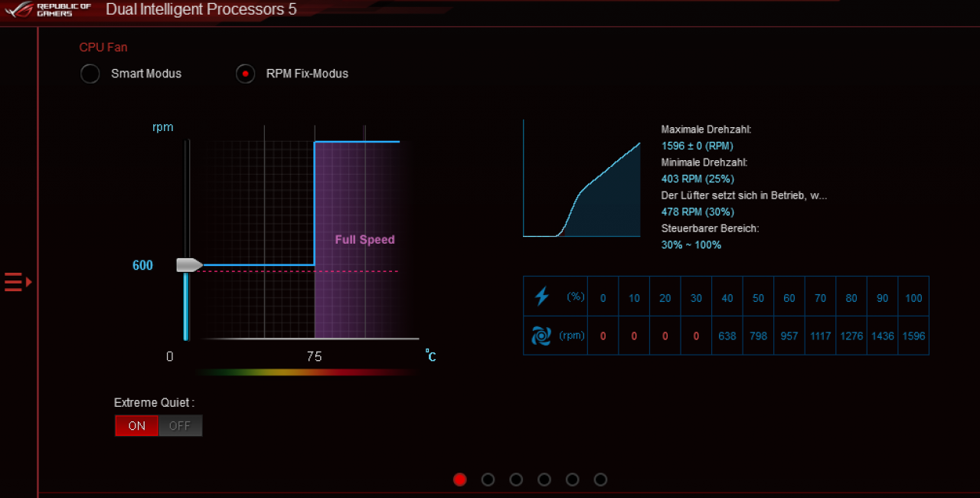Click the Steuerbarer Bereich label

[x=710, y=228]
